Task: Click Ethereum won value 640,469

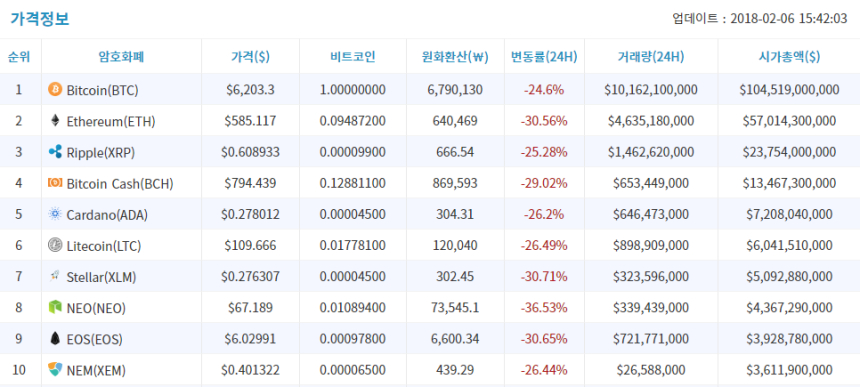Action: click(455, 121)
